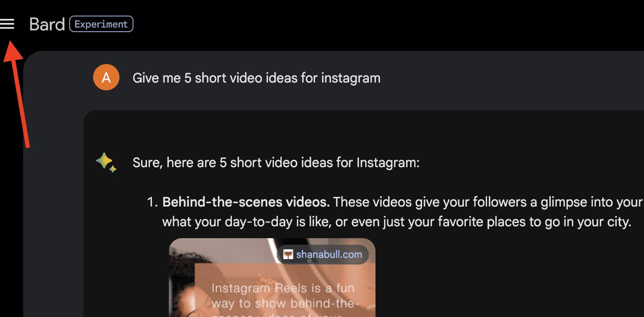Click the Bard sparkle response icon
This screenshot has width=644, height=317.
click(106, 163)
